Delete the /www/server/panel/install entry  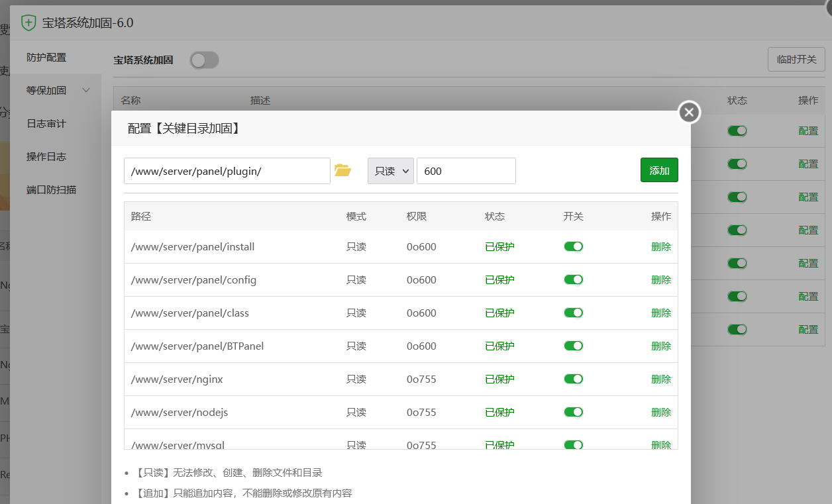pos(661,246)
